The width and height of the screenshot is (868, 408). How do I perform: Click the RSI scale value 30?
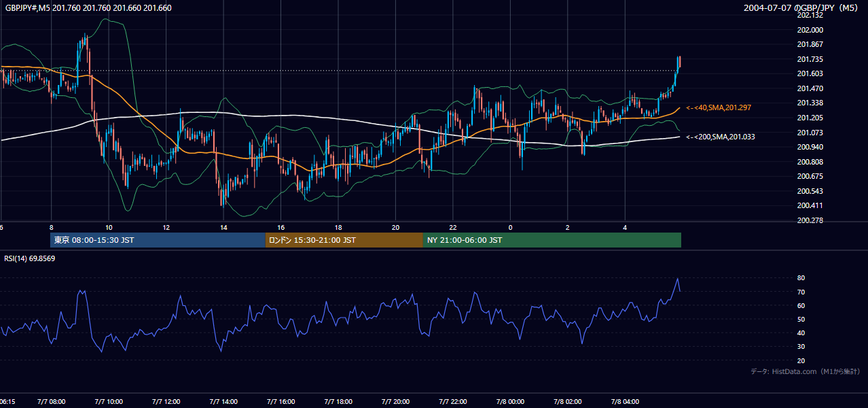click(801, 346)
